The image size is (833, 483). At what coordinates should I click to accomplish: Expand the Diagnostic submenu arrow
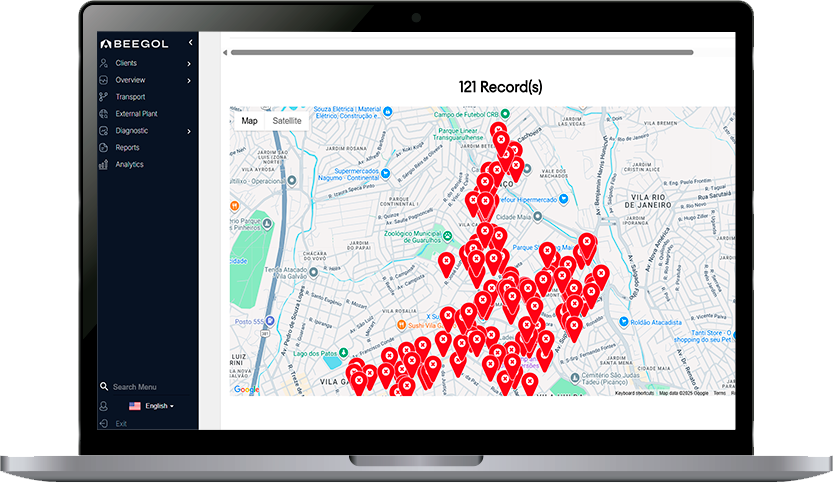(189, 131)
